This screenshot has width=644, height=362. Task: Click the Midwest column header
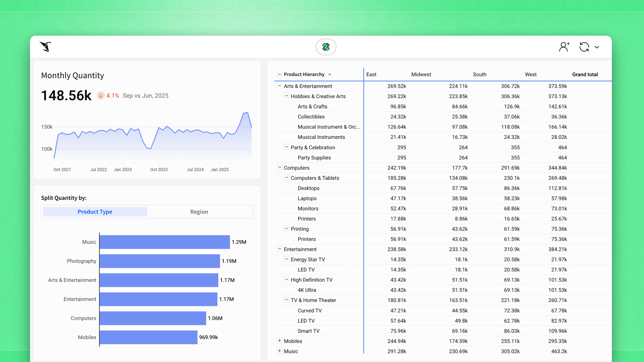[x=421, y=74]
